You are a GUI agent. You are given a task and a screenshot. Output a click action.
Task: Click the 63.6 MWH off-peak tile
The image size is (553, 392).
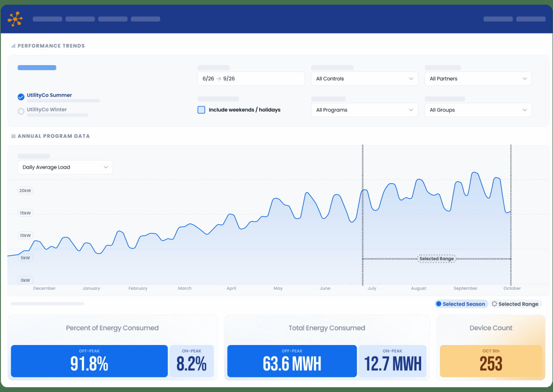[292, 361]
